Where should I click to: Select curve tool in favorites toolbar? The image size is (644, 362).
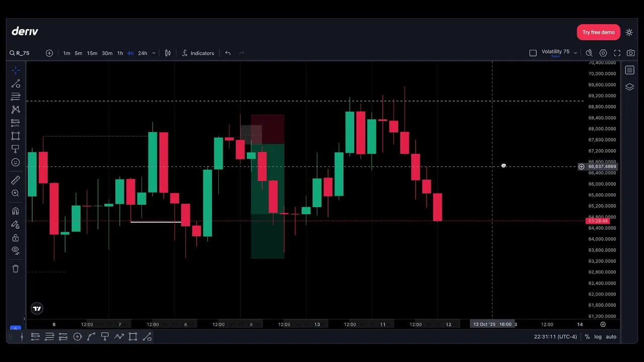(91, 337)
